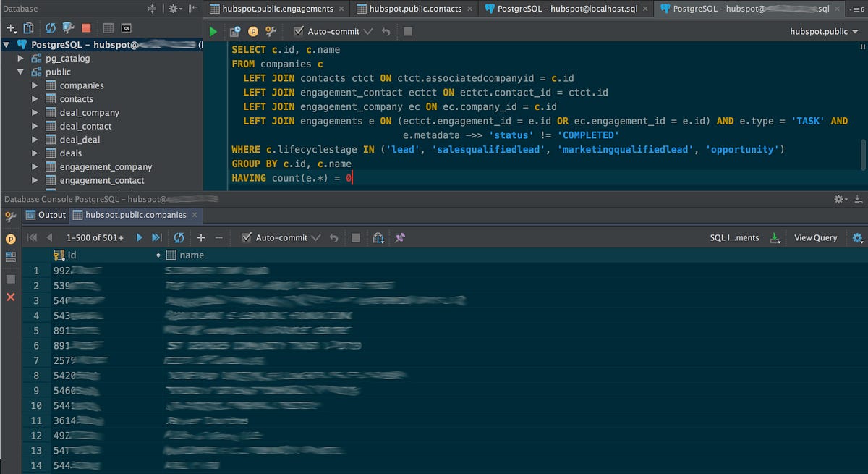
Task: Open the copy/duplicate icon in the Database toolbar
Action: [x=27, y=27]
